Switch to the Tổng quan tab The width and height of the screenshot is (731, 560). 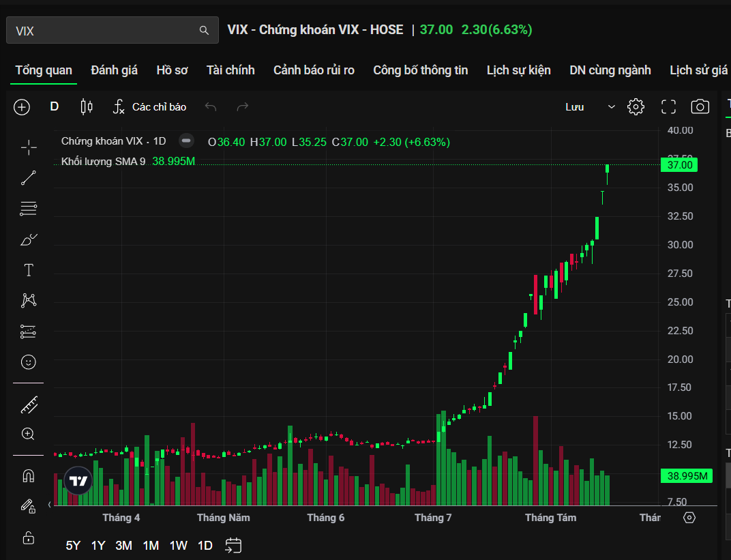44,70
